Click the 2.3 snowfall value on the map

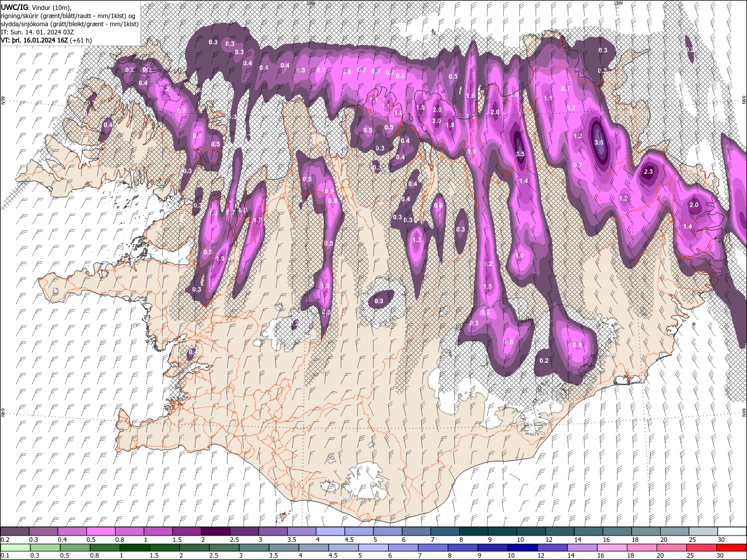[x=648, y=171]
